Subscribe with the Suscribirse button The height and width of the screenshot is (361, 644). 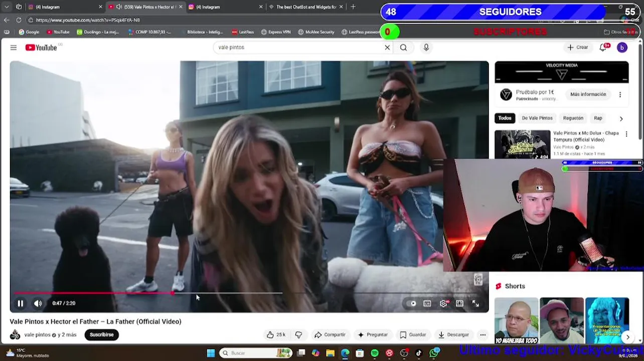pyautogui.click(x=102, y=334)
